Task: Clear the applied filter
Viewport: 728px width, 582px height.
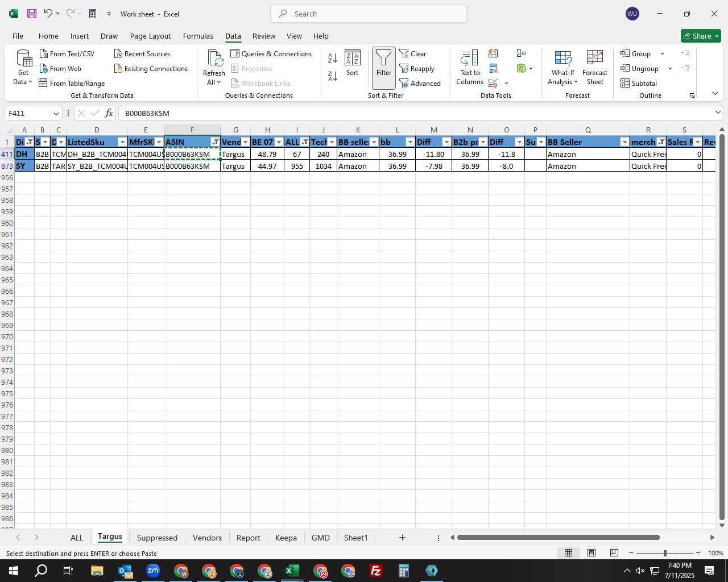Action: tap(413, 53)
